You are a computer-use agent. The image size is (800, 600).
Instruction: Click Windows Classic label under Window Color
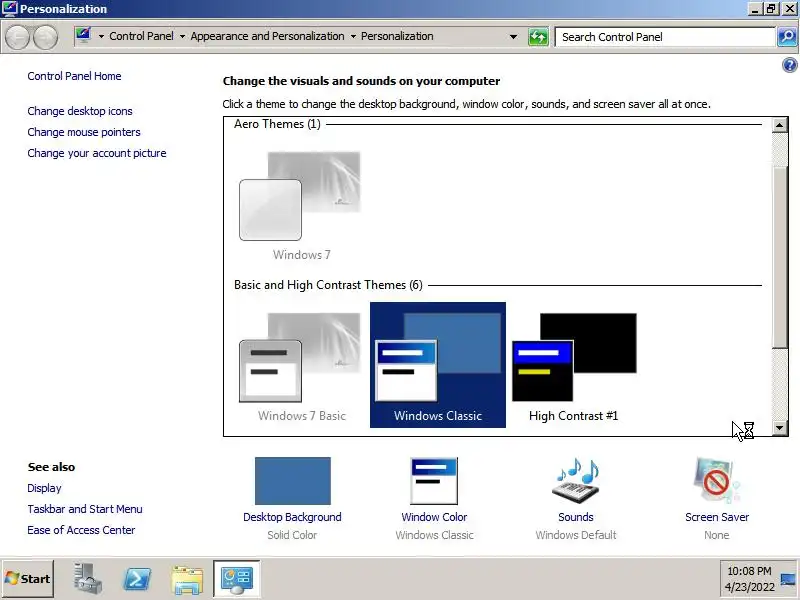coord(434,535)
